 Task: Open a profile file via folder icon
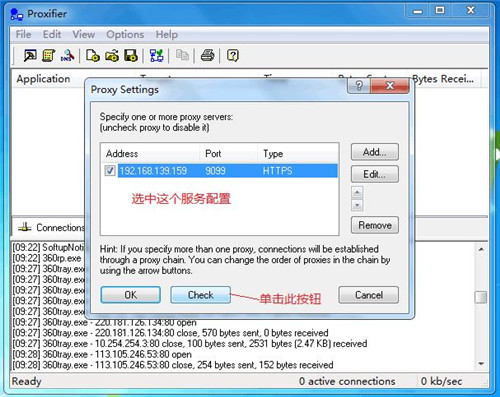point(112,55)
